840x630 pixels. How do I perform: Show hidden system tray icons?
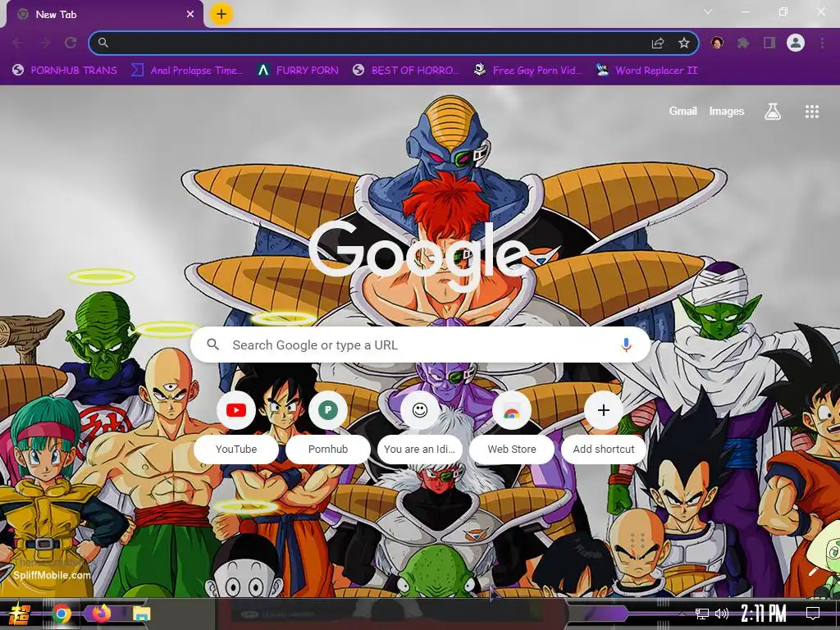[x=682, y=614]
